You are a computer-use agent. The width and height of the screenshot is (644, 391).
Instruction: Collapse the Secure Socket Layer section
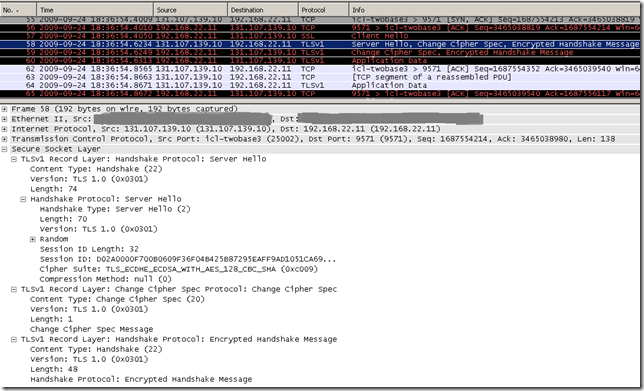[x=5, y=149]
